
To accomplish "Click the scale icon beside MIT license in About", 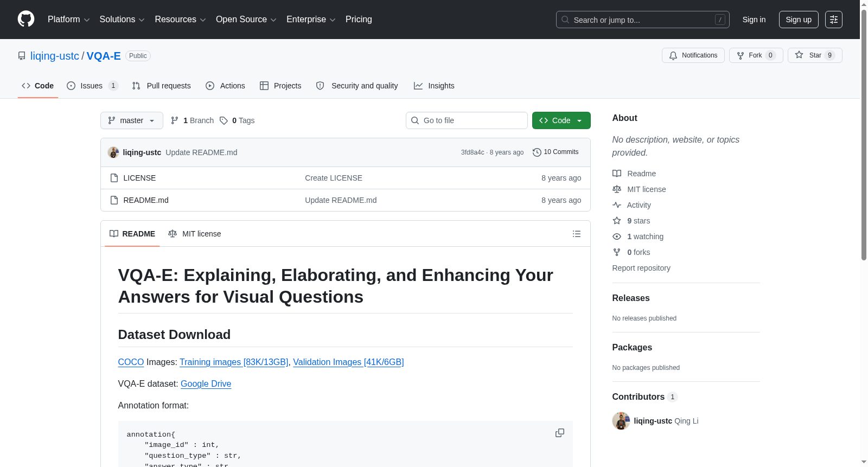I will [617, 189].
